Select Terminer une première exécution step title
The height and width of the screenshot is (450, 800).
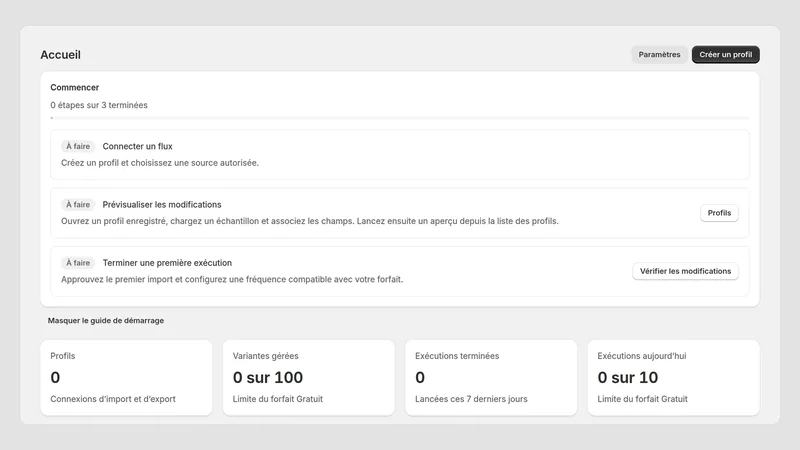click(x=167, y=263)
